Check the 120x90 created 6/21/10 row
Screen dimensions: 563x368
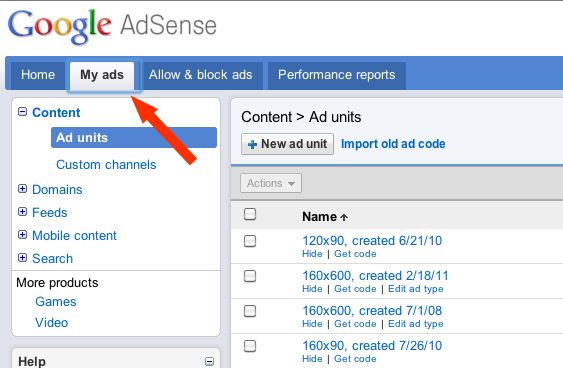[x=250, y=241]
